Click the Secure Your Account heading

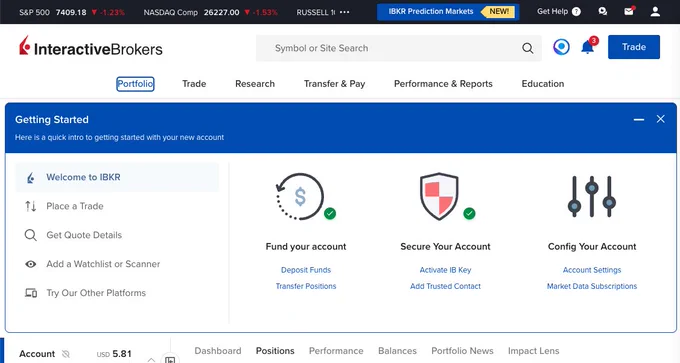[445, 247]
